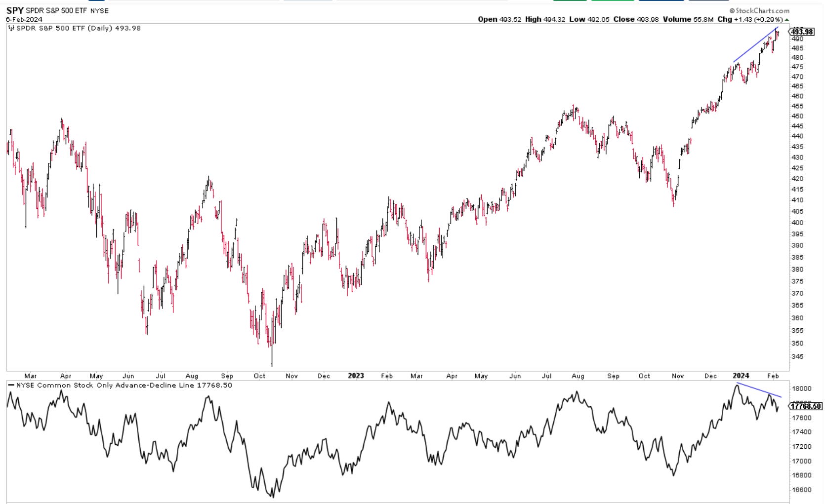The image size is (825, 504).
Task: Click the line marker before NYSE Common Stock legend
Action: tap(11, 385)
